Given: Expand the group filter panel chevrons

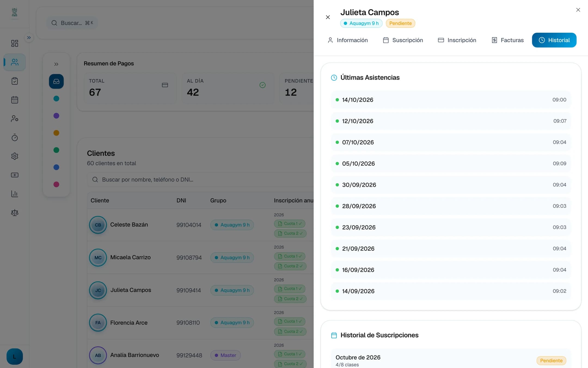Looking at the screenshot, I should click(56, 64).
